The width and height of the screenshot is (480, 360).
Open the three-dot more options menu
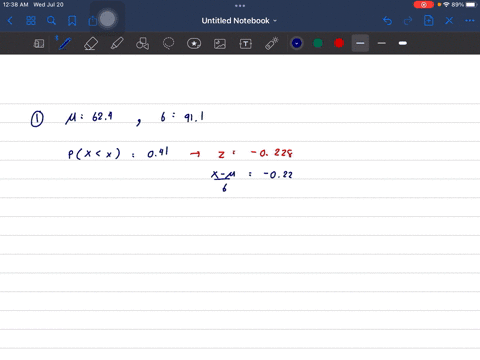[470, 21]
